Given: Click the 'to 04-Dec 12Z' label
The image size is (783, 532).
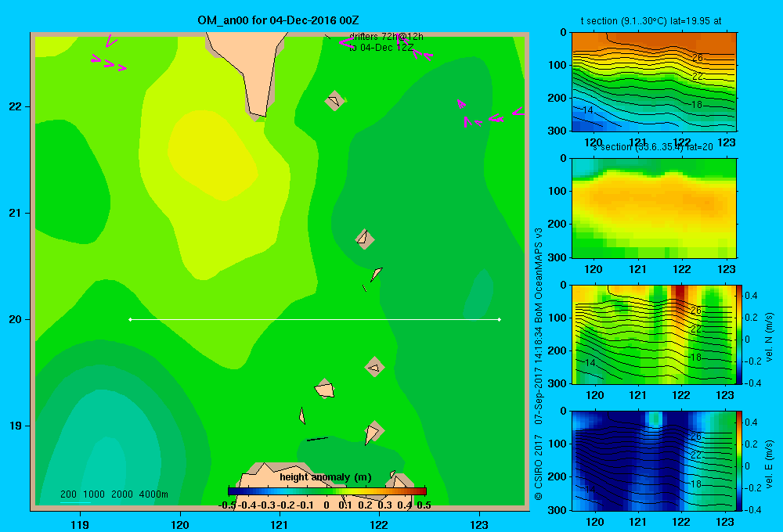Looking at the screenshot, I should (x=381, y=48).
